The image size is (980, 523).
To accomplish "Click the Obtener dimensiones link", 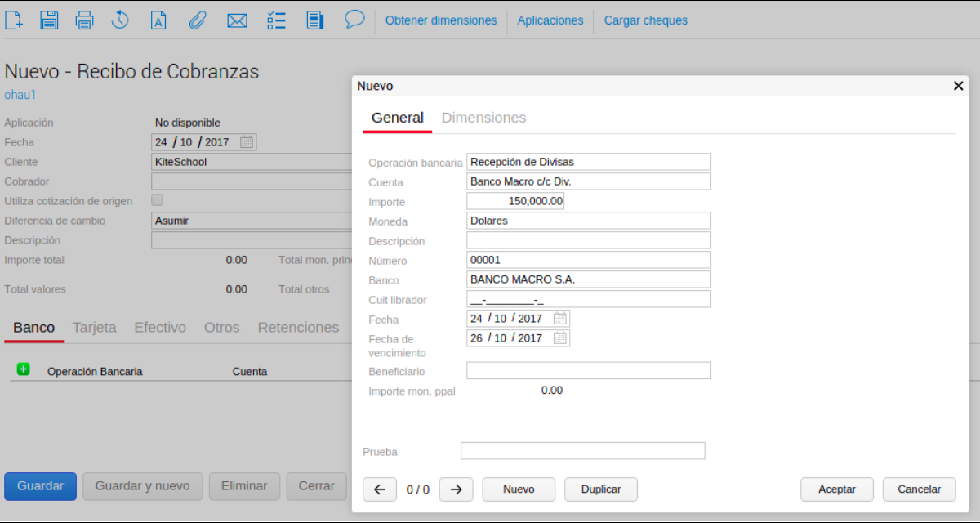I will tap(441, 20).
